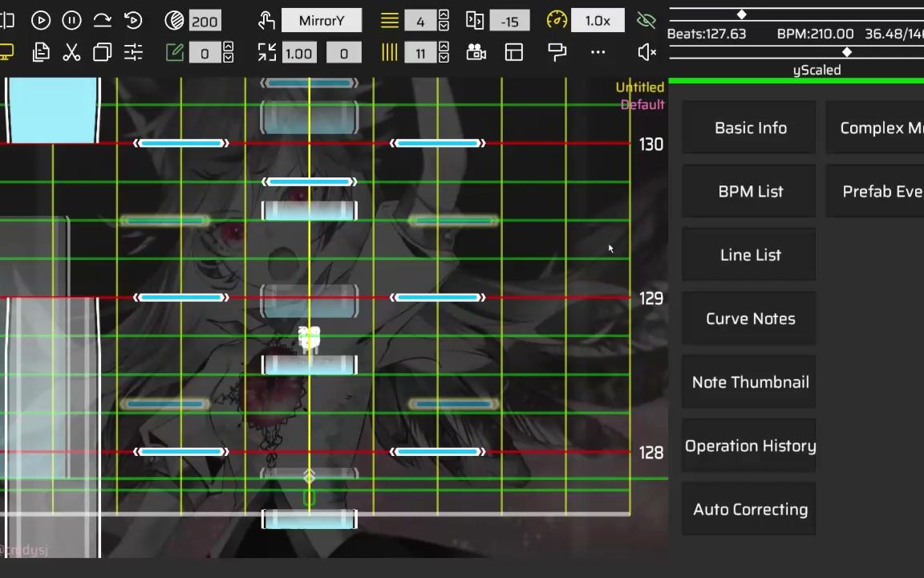This screenshot has height=578, width=924.
Task: Click the 'Default' pink label
Action: pos(642,104)
